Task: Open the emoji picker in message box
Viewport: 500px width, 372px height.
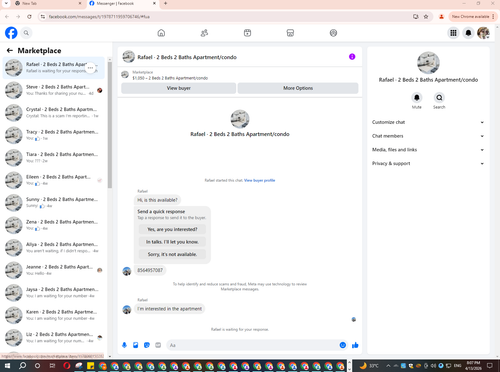Action: click(343, 345)
